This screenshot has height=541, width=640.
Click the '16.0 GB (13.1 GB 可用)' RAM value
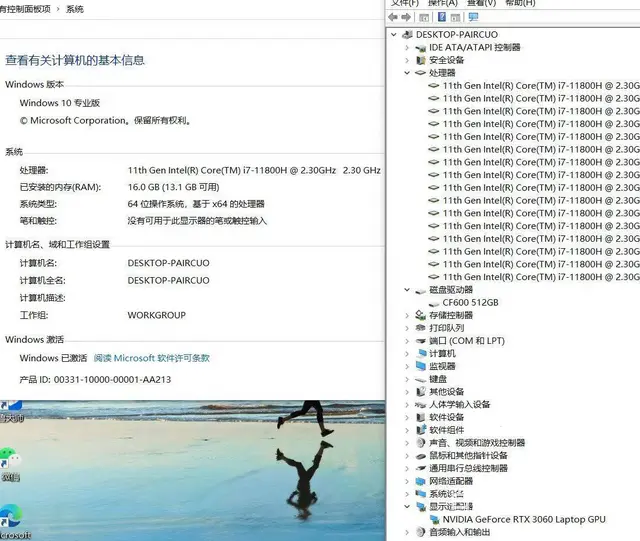pos(173,187)
